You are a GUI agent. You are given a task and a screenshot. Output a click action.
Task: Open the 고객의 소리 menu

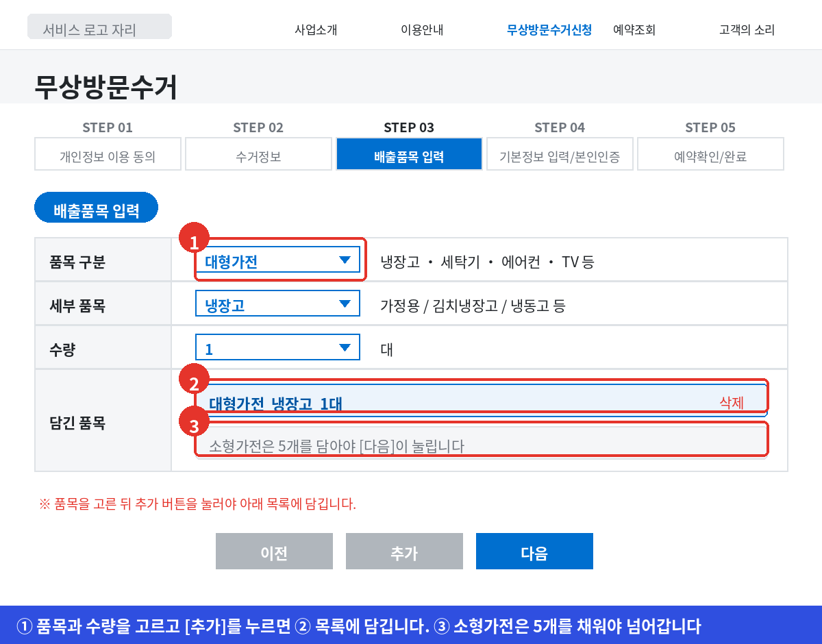point(747,30)
